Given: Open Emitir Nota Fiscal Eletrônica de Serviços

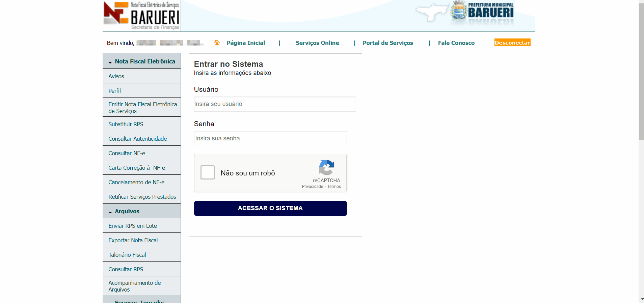Looking at the screenshot, I should (141, 108).
